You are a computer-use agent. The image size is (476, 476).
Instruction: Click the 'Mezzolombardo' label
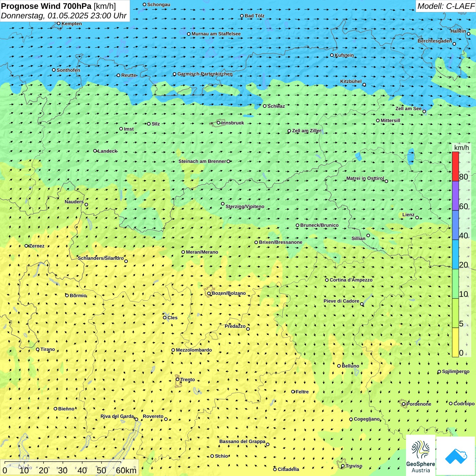[x=194, y=350]
